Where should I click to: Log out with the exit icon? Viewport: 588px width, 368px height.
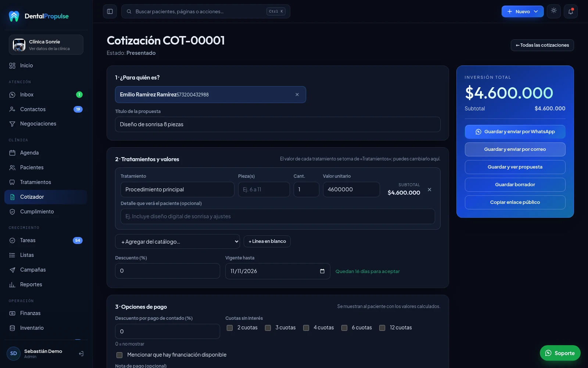click(x=81, y=354)
